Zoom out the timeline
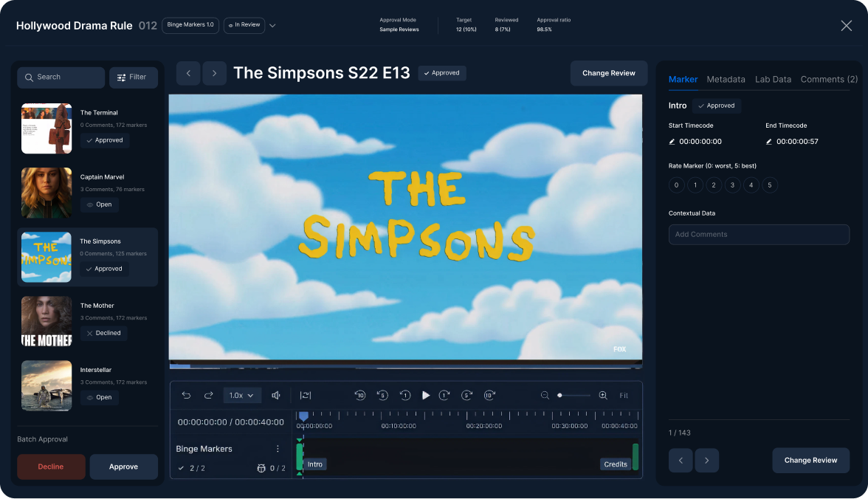The image size is (868, 499). (545, 396)
